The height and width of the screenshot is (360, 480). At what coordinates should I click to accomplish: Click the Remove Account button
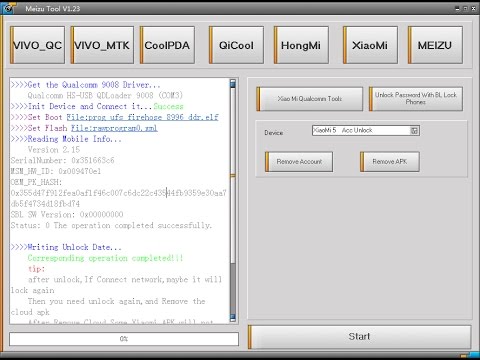[x=299, y=162]
